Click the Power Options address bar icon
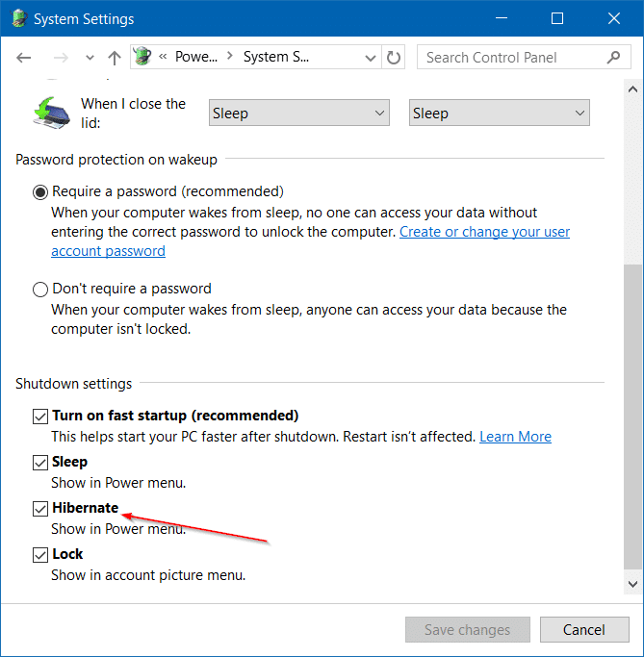The height and width of the screenshot is (657, 644). point(142,56)
